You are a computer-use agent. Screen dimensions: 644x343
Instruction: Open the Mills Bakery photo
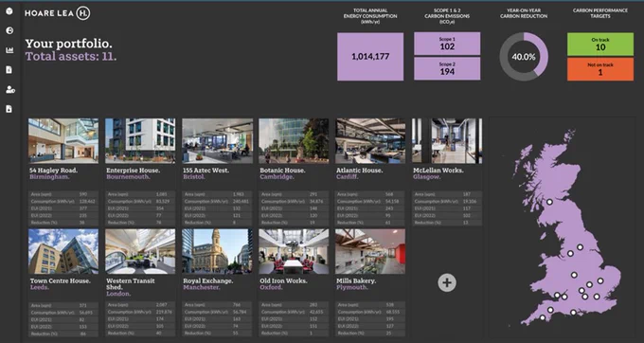pyautogui.click(x=370, y=251)
